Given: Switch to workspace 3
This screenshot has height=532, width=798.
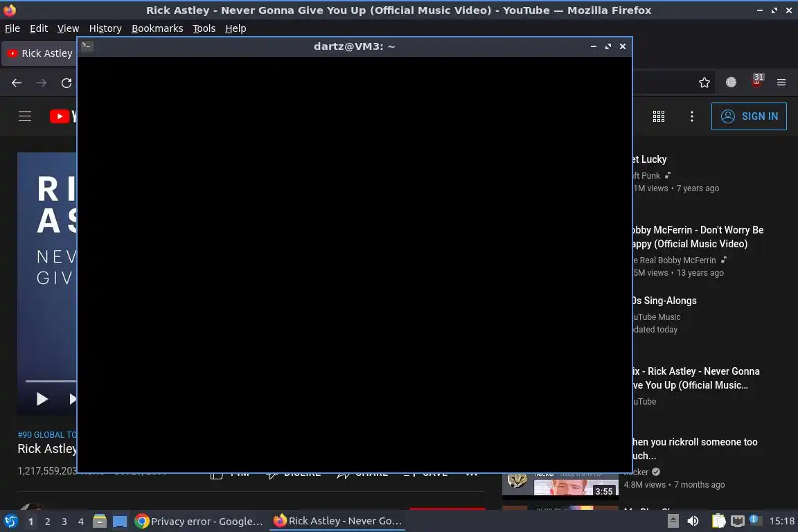Looking at the screenshot, I should [64, 522].
